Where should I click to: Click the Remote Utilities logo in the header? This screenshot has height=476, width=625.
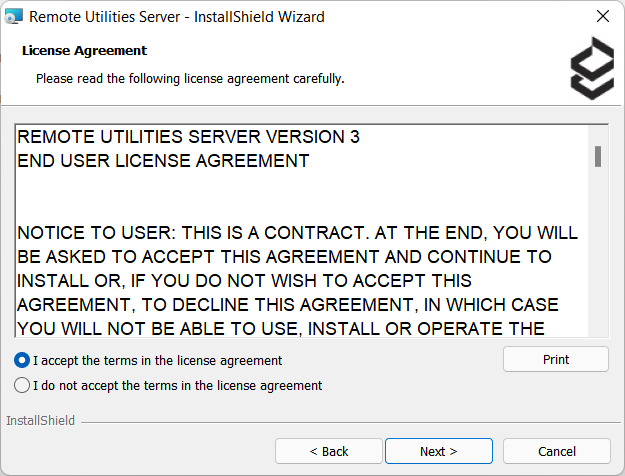click(x=591, y=68)
